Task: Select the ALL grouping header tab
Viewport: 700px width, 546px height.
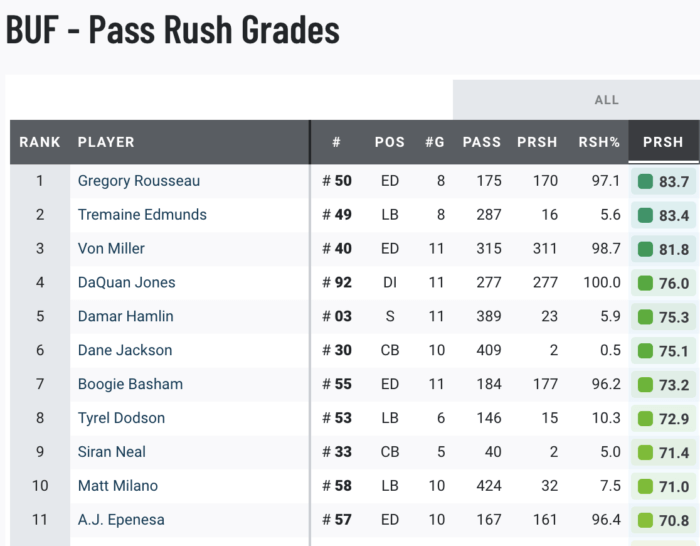Action: tap(607, 100)
